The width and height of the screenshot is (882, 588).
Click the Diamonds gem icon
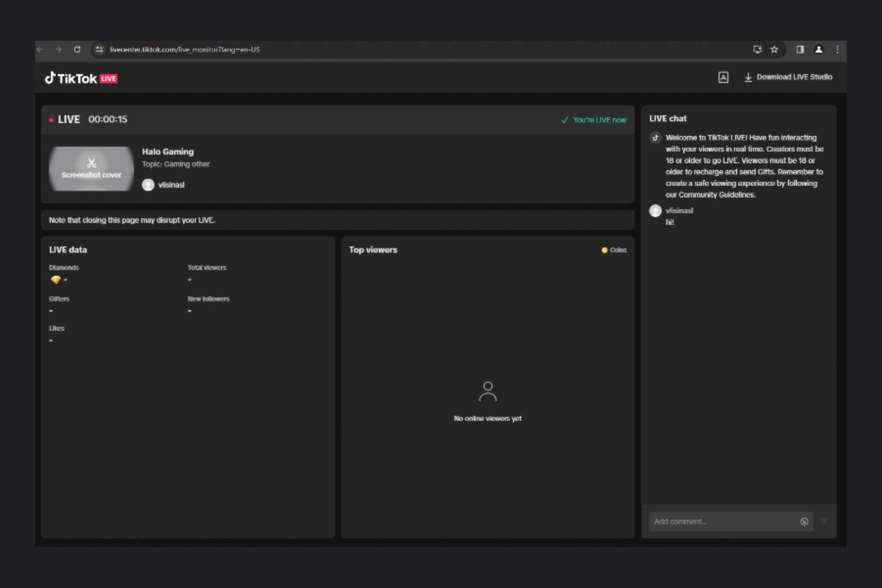coord(56,280)
